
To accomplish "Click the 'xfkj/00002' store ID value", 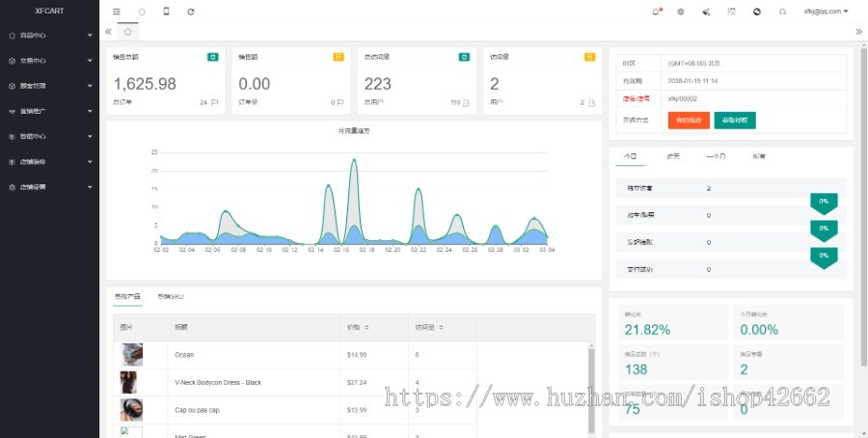I will (x=683, y=98).
